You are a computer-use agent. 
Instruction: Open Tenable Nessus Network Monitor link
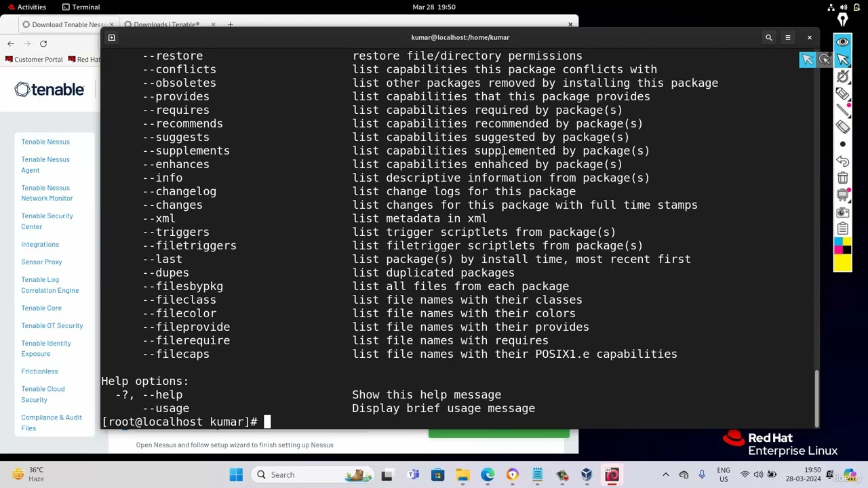click(47, 193)
